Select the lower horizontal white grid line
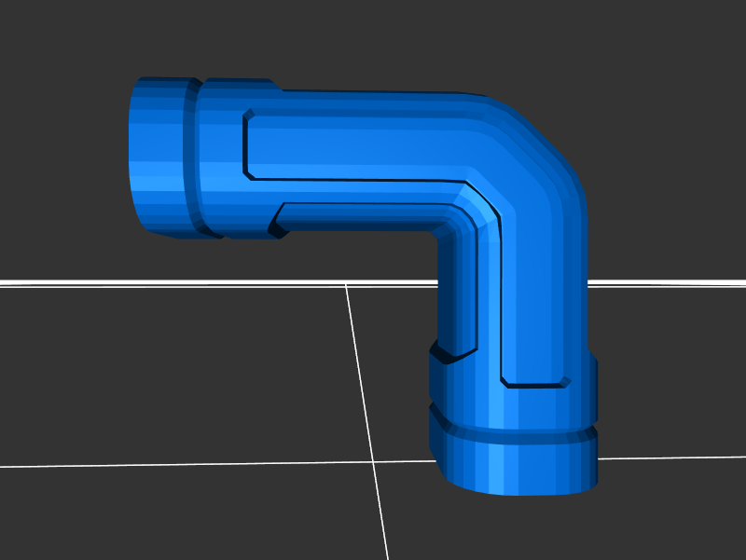This screenshot has width=746, height=560. (186, 463)
